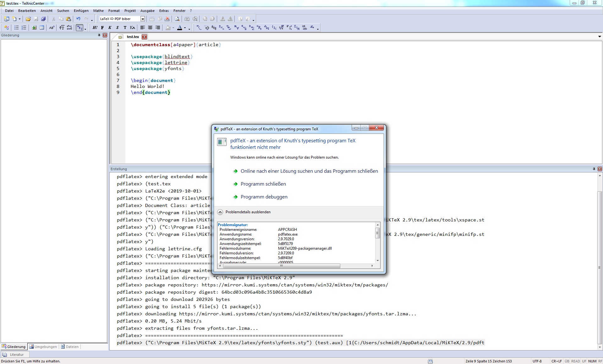Switch to the Umgebungen tab

(x=43, y=347)
